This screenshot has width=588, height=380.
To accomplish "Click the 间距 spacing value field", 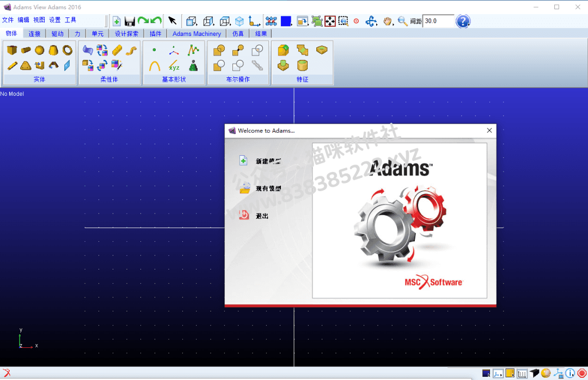I will coord(438,21).
